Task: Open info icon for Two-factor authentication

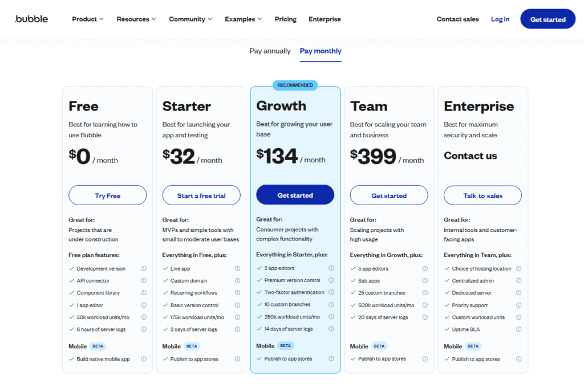Action: click(x=331, y=292)
